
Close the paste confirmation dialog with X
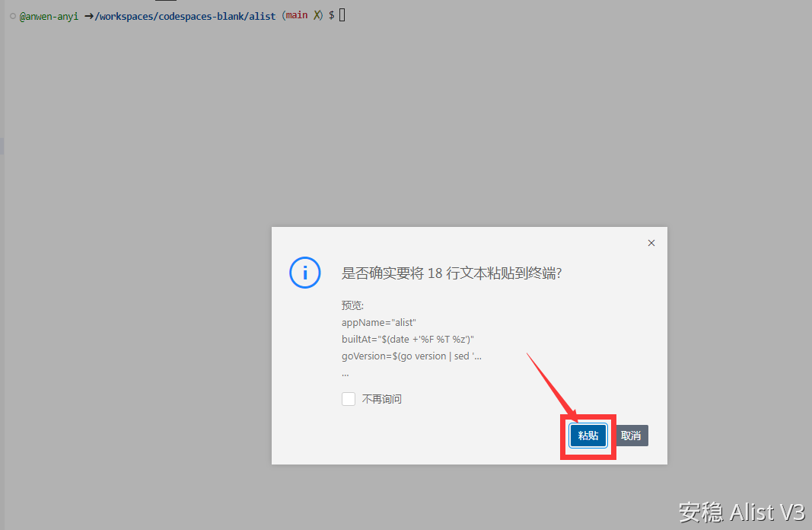[x=651, y=243]
